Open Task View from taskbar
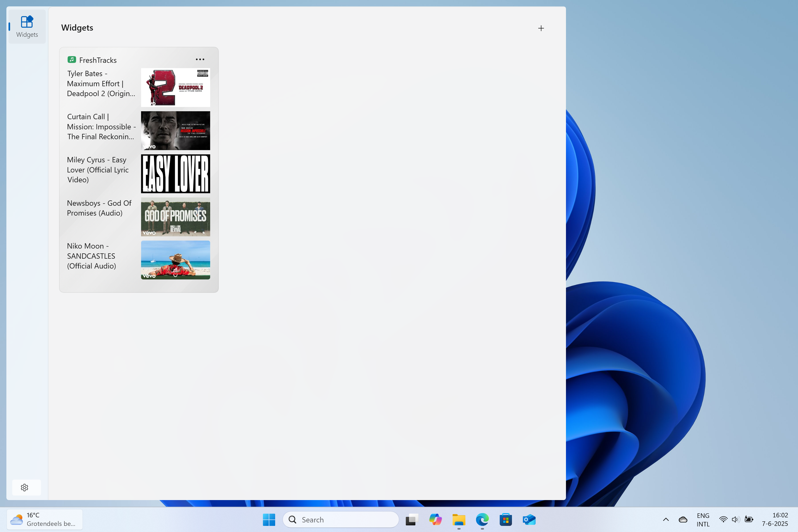The width and height of the screenshot is (798, 532). tap(412, 519)
